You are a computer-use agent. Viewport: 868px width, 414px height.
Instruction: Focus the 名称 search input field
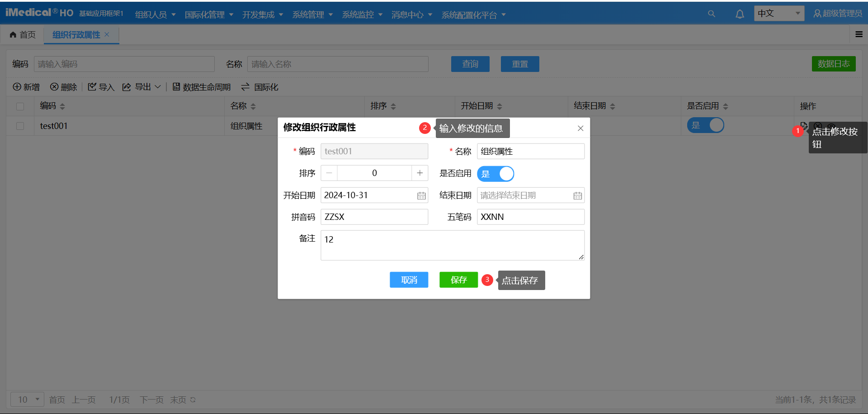tap(338, 64)
